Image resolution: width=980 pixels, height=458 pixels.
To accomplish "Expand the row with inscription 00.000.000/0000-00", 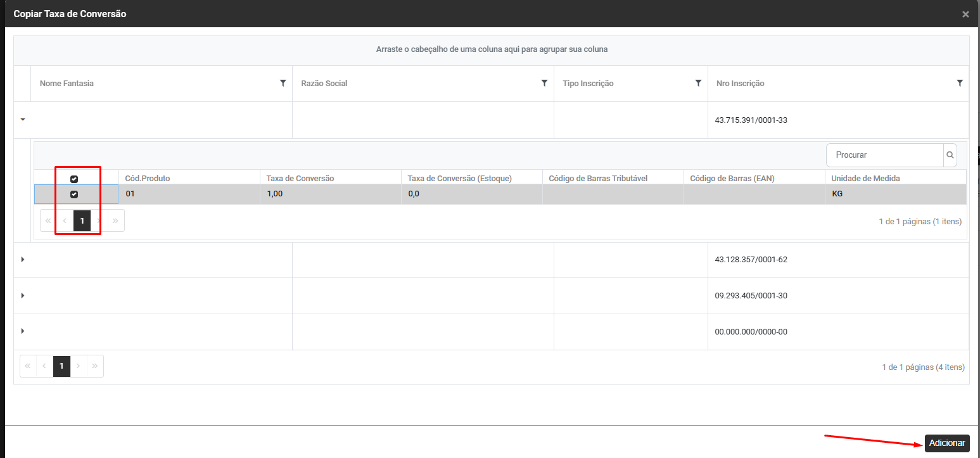I will point(23,331).
